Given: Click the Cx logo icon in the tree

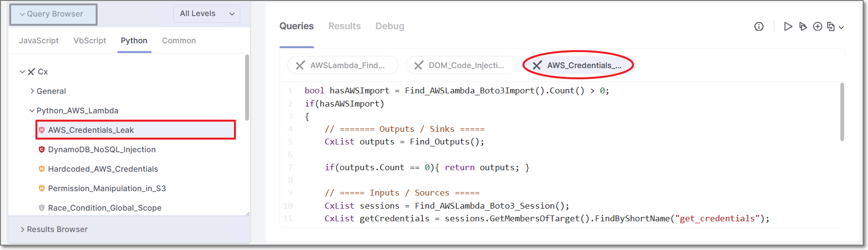Looking at the screenshot, I should tap(32, 72).
